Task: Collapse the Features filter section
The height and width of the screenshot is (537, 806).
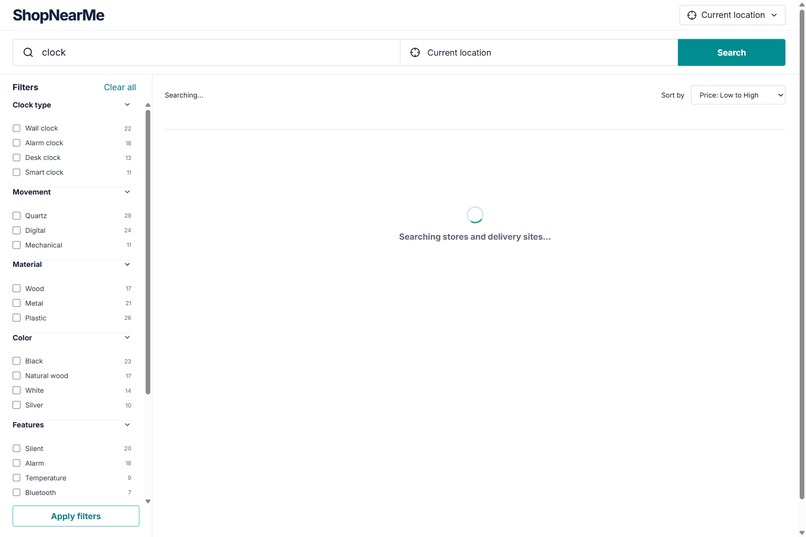Action: pyautogui.click(x=127, y=425)
